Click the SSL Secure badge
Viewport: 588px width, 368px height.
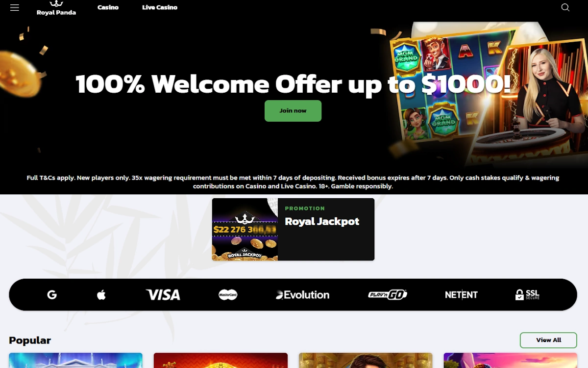tap(527, 295)
